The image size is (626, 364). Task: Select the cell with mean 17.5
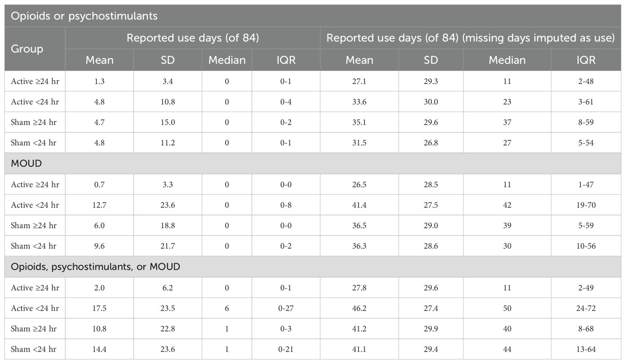(99, 308)
